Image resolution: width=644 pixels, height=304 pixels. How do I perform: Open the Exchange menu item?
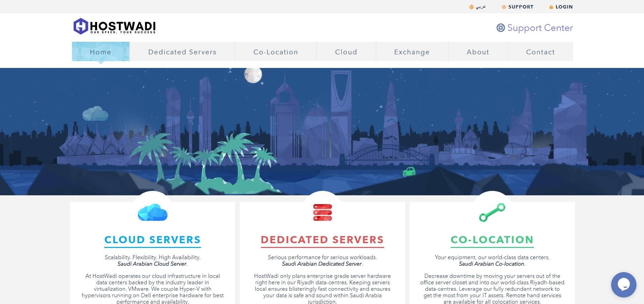click(x=412, y=52)
